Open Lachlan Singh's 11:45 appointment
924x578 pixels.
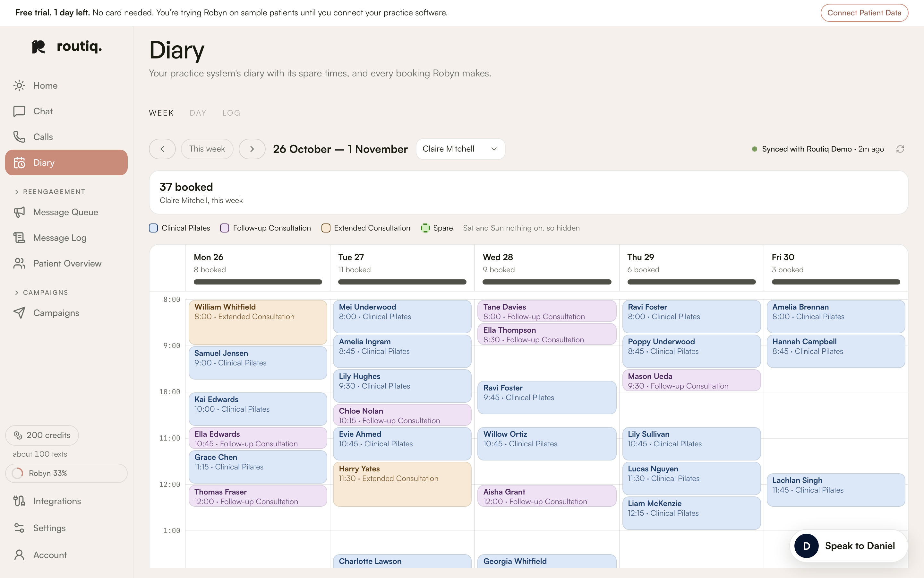coord(836,490)
